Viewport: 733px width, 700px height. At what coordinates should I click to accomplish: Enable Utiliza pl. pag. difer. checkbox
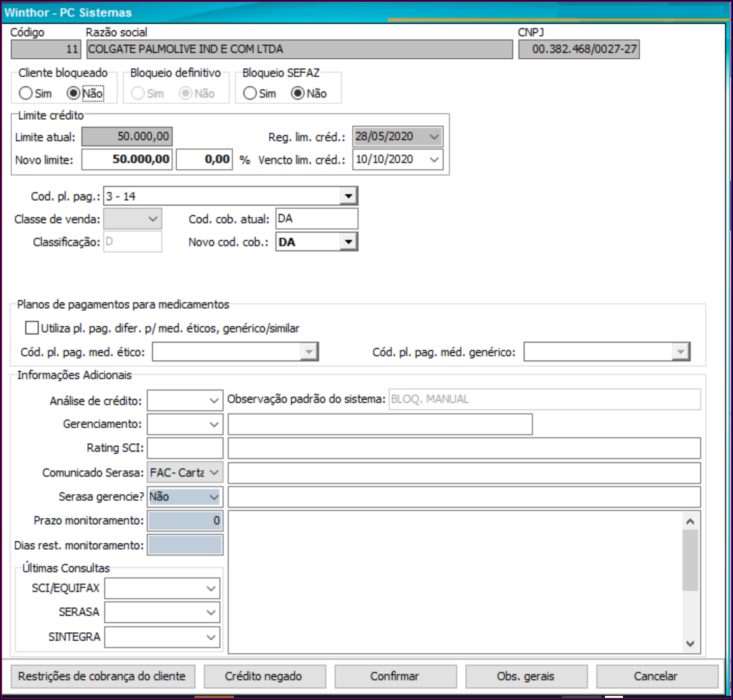32,327
